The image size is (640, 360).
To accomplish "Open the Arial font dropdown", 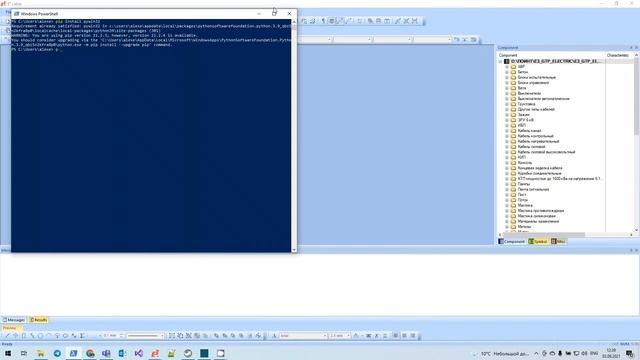I will (325, 336).
